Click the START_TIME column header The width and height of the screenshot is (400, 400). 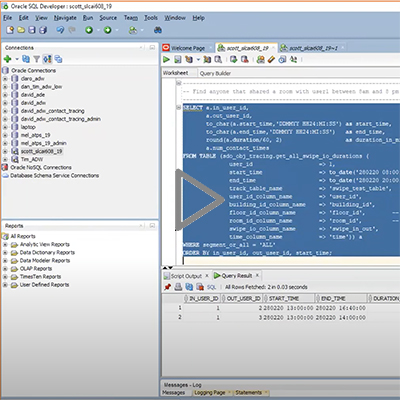tap(289, 298)
